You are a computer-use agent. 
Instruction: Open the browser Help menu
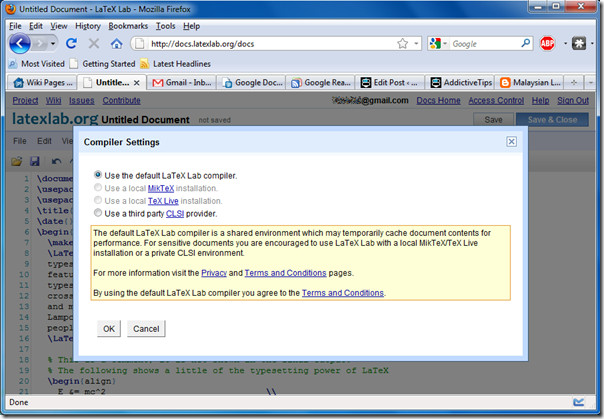tap(191, 26)
